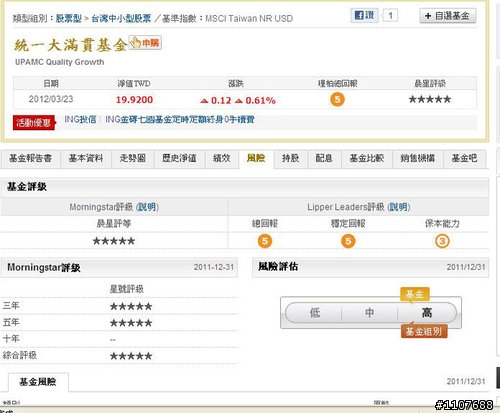500x413 pixels.
Task: Click the orange 基金組別 risk marker
Action: (x=424, y=331)
